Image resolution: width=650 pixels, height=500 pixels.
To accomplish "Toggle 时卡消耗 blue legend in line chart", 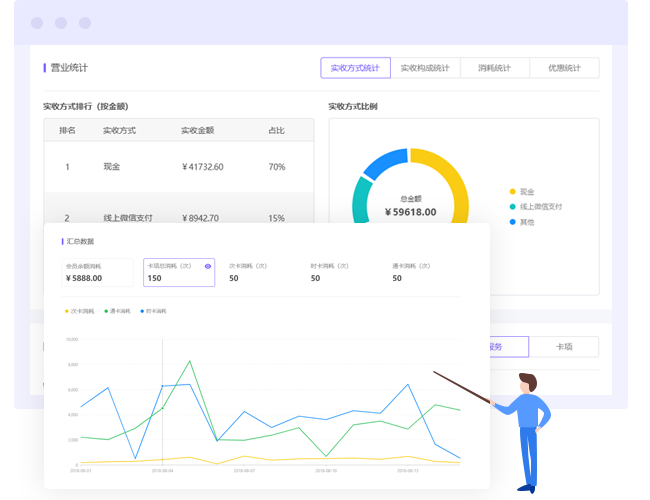I will pos(154,311).
